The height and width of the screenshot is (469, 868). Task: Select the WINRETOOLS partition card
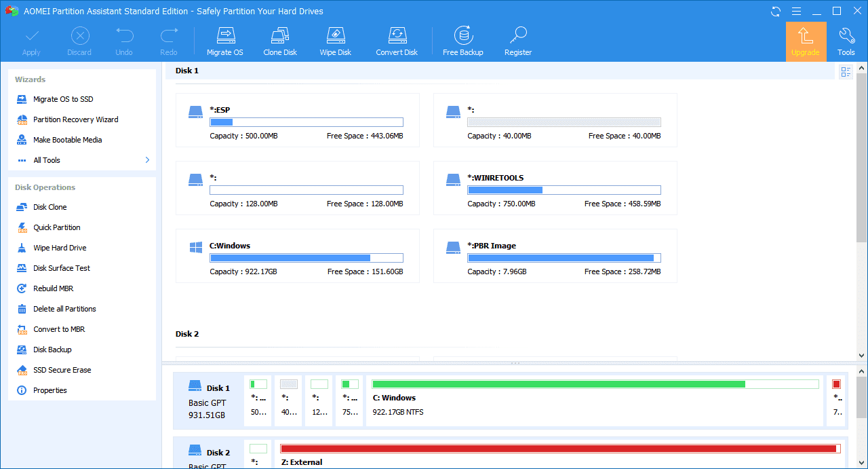click(555, 188)
